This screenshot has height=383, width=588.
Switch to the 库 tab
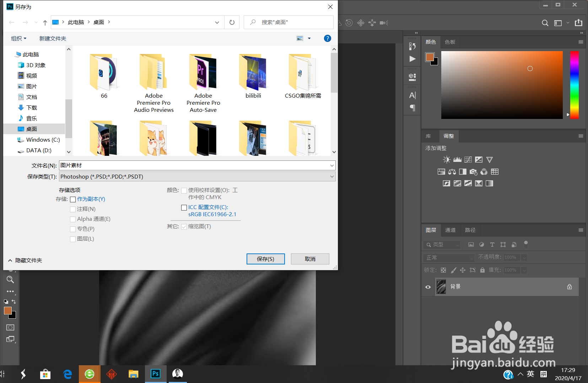pos(428,136)
